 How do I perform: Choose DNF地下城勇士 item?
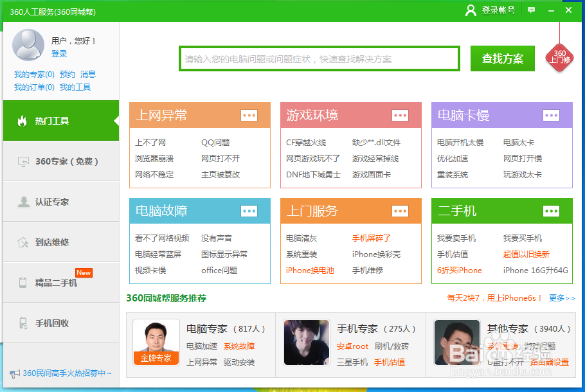tap(314, 175)
